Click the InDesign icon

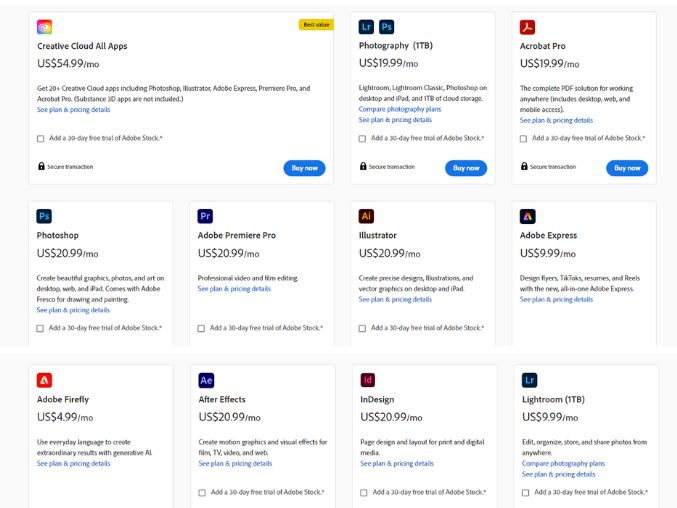[x=368, y=380]
